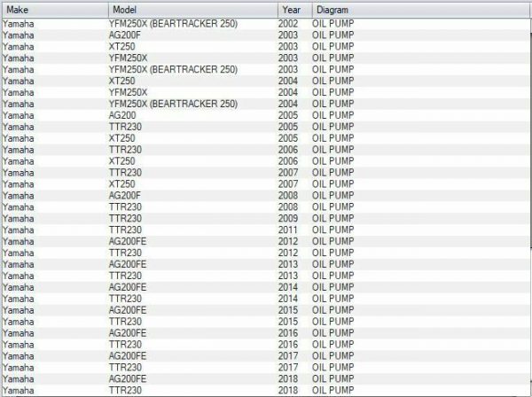
Task: Click Yamaha in the 2005 AG200 row
Action: point(19,115)
